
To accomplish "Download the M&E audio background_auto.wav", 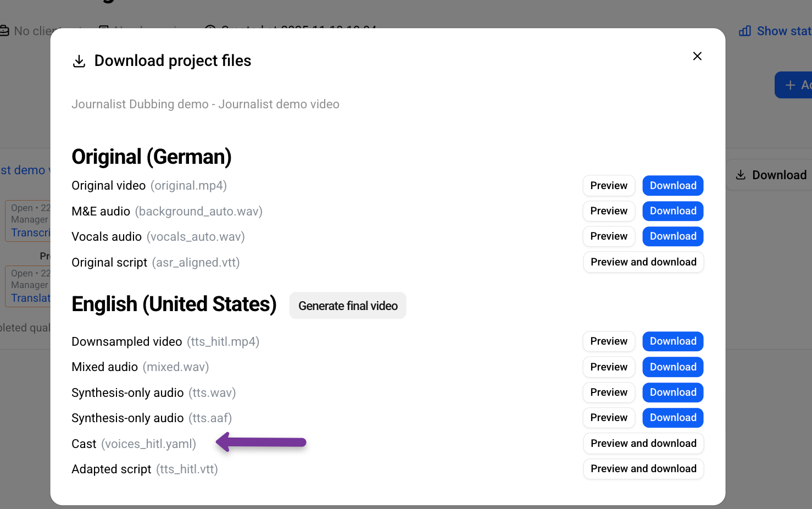I will [x=673, y=211].
